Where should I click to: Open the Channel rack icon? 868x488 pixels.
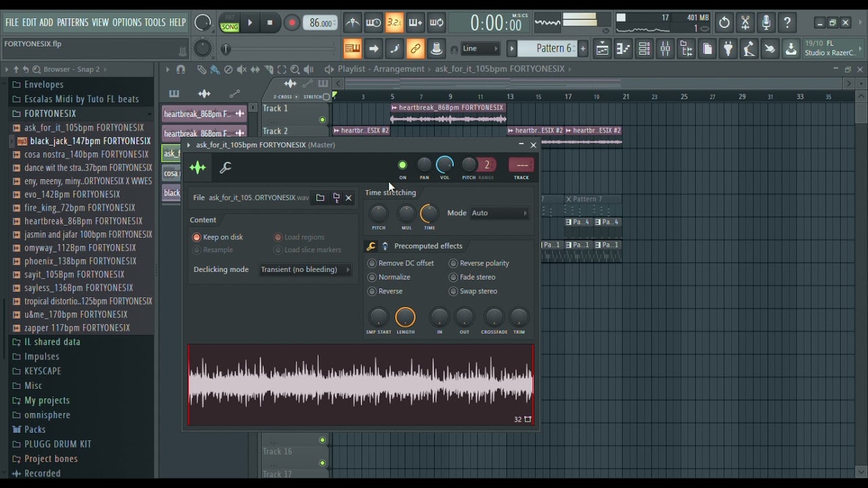click(644, 49)
